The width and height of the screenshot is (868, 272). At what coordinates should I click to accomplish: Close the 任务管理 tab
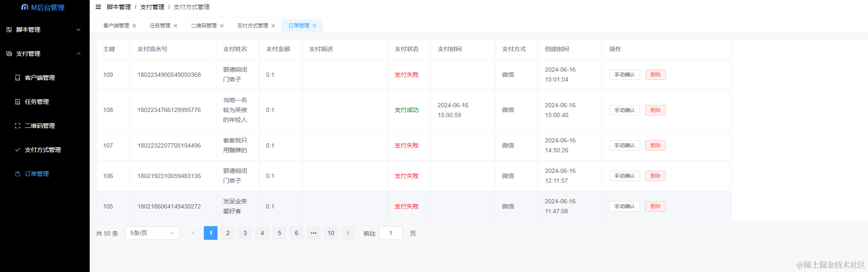[x=175, y=26]
